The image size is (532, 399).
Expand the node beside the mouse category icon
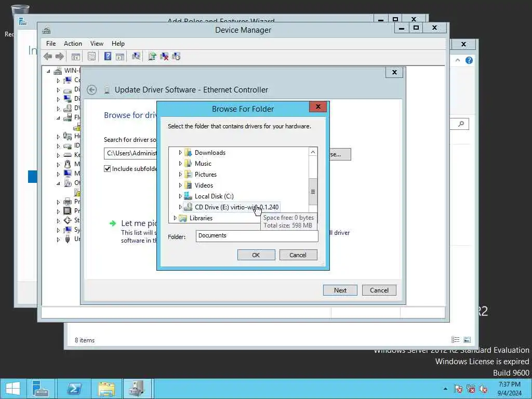[x=58, y=165]
